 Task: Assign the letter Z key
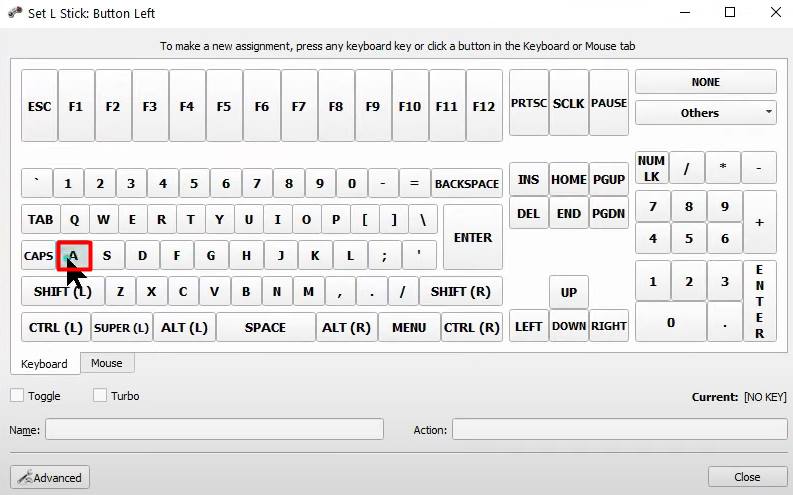tap(120, 292)
